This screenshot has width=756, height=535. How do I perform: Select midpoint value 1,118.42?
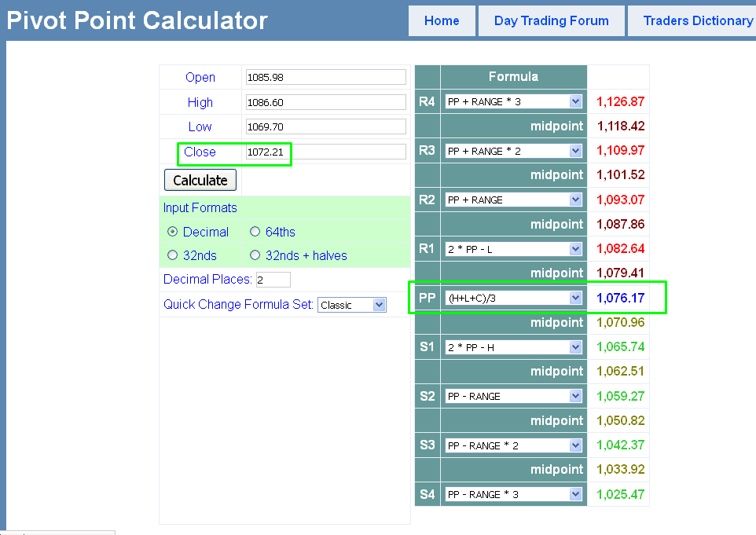[x=621, y=126]
